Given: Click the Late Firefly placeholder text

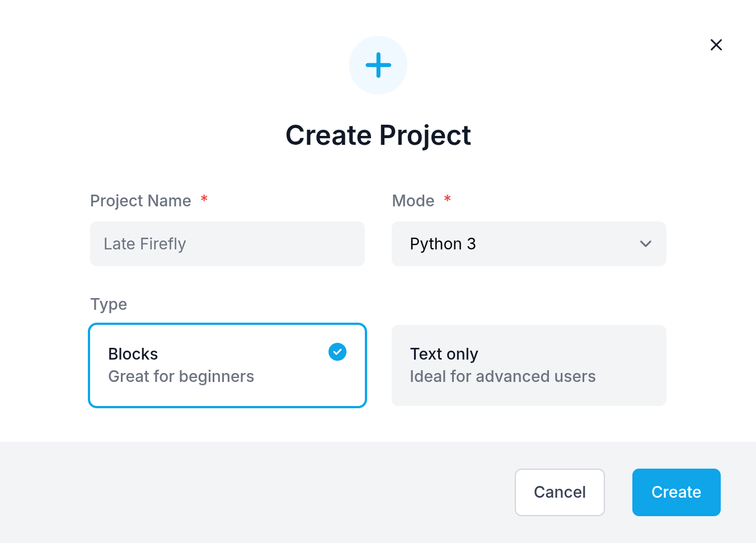Looking at the screenshot, I should (x=145, y=244).
